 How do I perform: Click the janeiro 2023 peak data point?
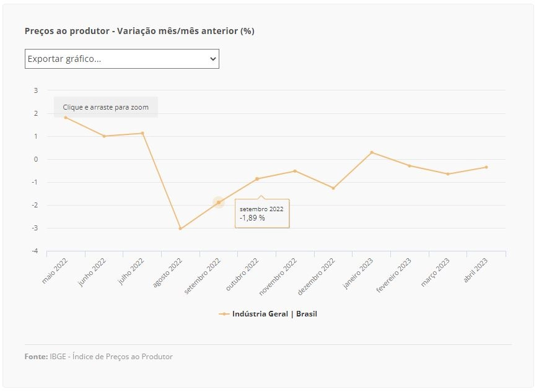[372, 152]
